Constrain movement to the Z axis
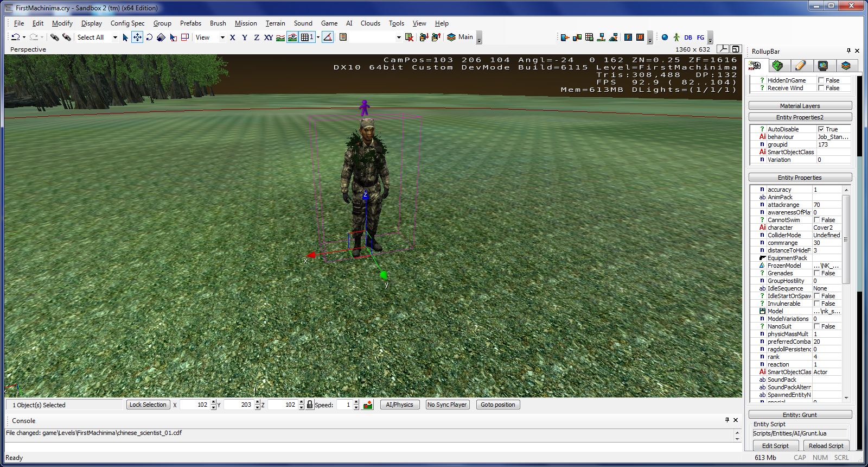The image size is (868, 467). click(257, 37)
